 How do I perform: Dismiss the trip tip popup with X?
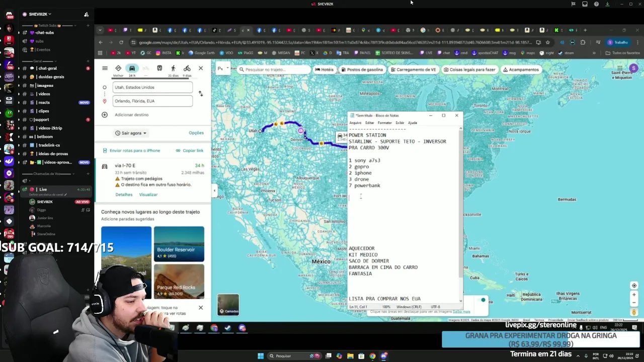coord(201,307)
